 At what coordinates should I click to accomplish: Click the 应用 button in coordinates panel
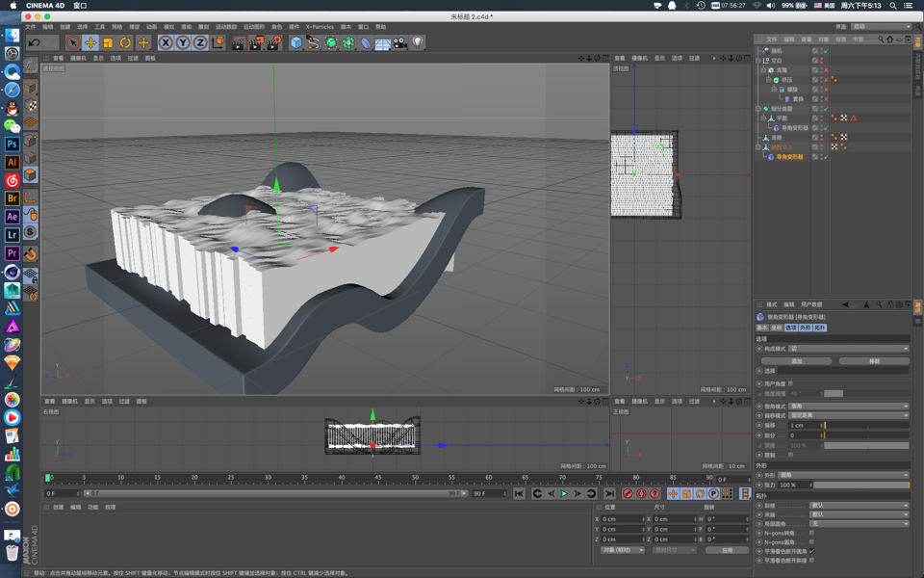coord(728,550)
